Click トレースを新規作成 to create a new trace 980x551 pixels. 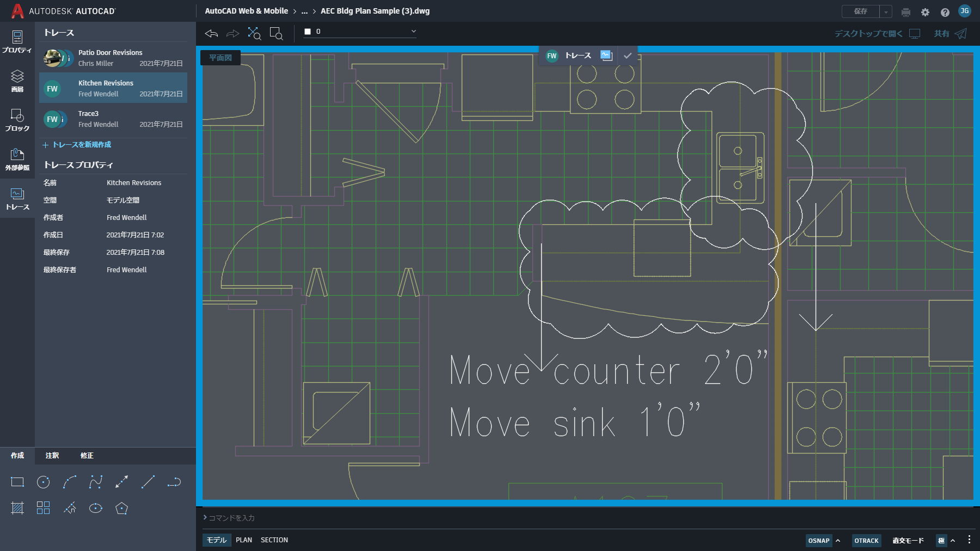(x=82, y=145)
